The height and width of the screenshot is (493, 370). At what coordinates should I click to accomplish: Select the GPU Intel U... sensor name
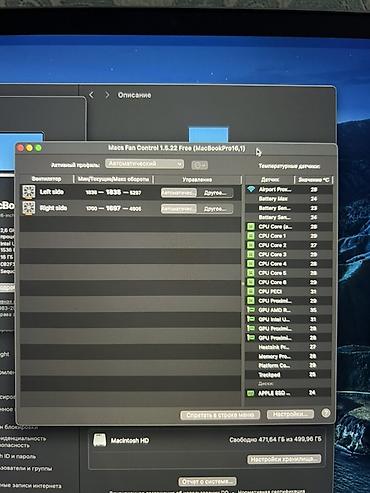(x=274, y=319)
